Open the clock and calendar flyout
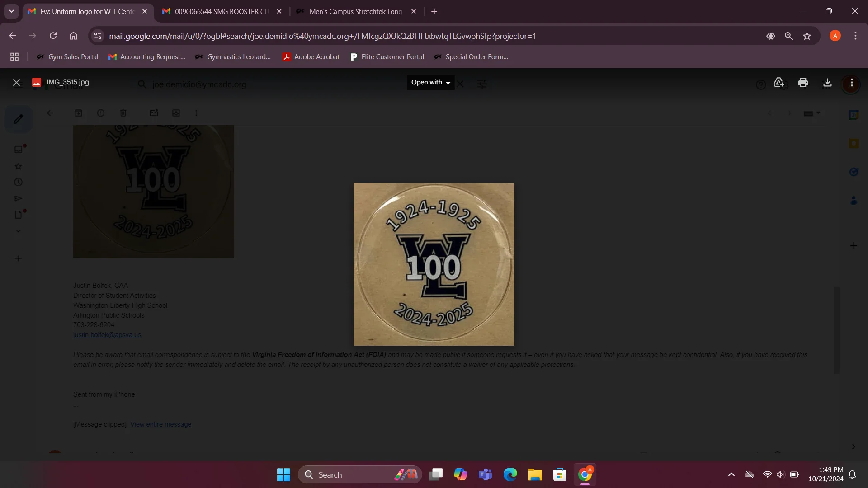This screenshot has height=488, width=868. click(826, 475)
